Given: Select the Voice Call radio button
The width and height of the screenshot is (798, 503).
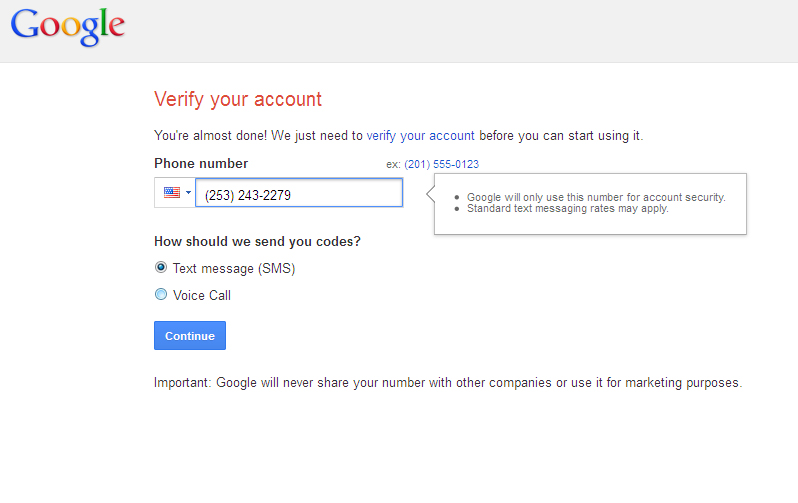Looking at the screenshot, I should (161, 295).
